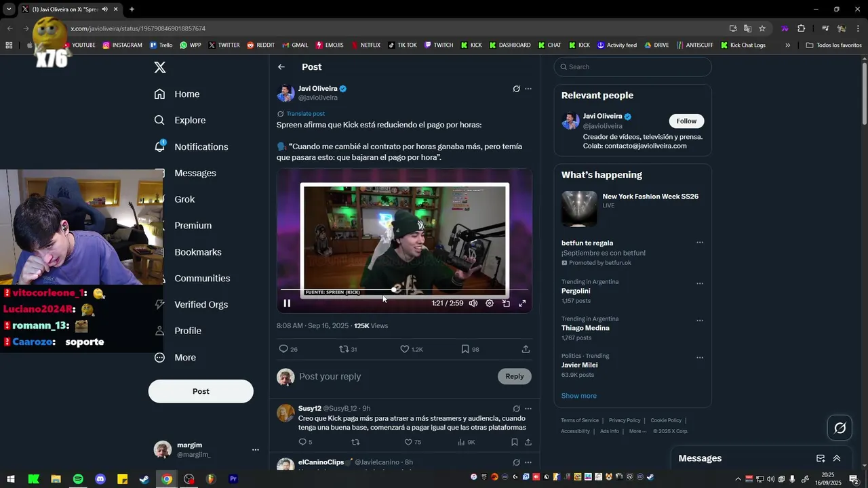Viewport: 868px width, 488px height.
Task: Click the gray Reply button
Action: (515, 376)
